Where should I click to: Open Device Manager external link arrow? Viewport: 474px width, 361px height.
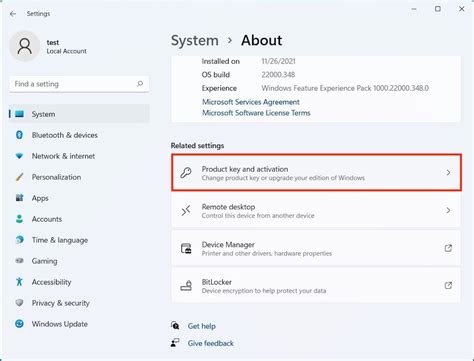point(448,248)
